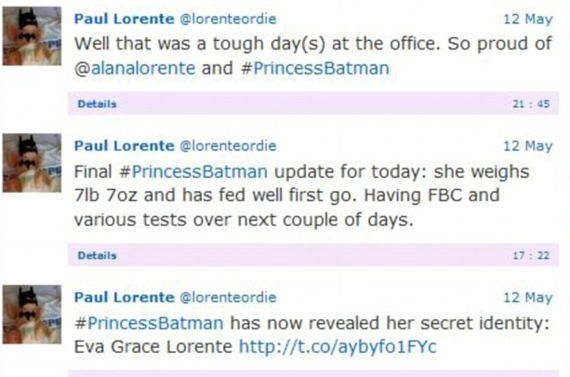The image size is (570, 377).
Task: Click Paul Lorente name in secret identity tweet
Action: (124, 297)
